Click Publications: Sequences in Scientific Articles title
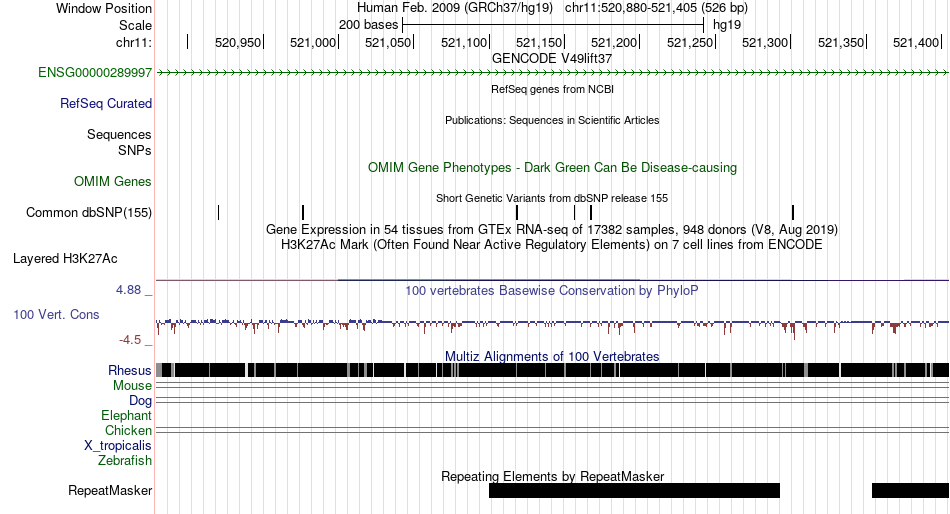 tap(552, 120)
